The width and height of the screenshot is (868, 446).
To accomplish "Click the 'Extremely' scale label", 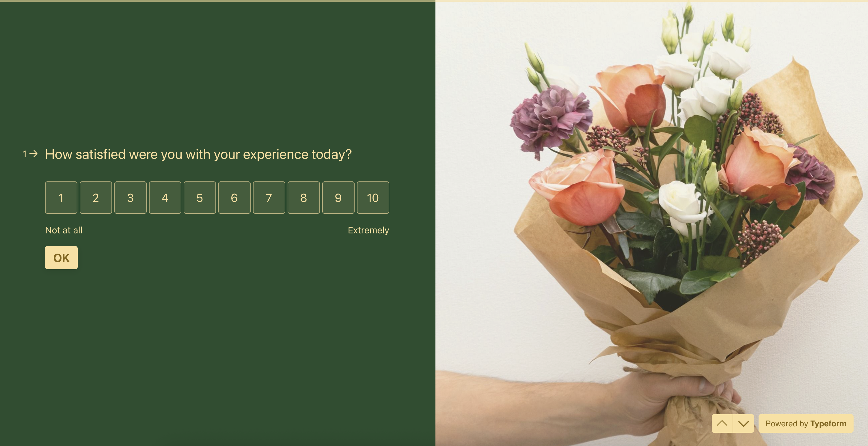I will (368, 230).
